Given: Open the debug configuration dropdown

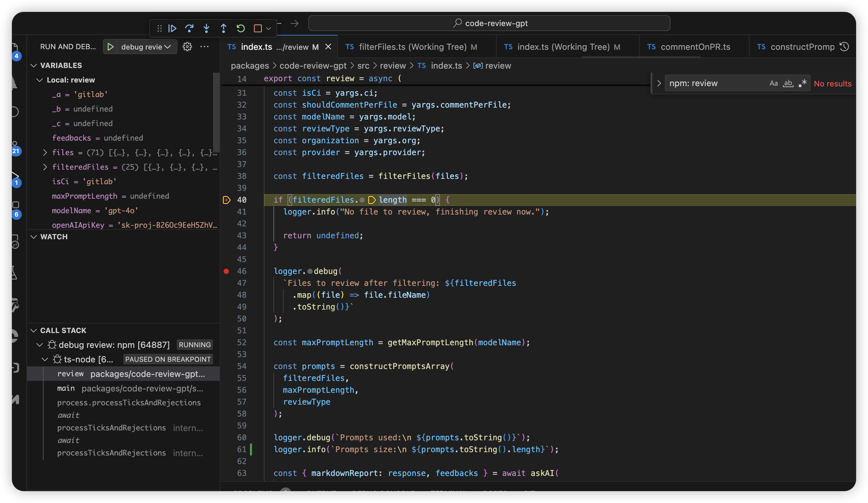Looking at the screenshot, I should click(146, 47).
